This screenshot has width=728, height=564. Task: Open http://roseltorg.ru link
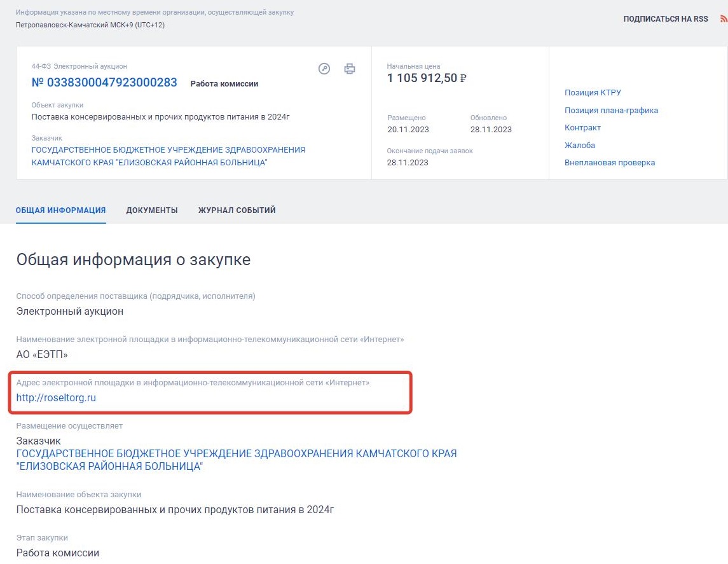tap(56, 398)
